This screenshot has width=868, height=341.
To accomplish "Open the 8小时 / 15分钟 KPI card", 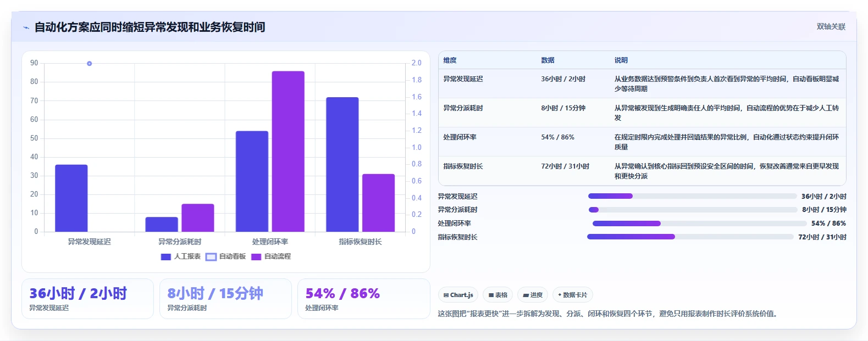I will (x=225, y=299).
